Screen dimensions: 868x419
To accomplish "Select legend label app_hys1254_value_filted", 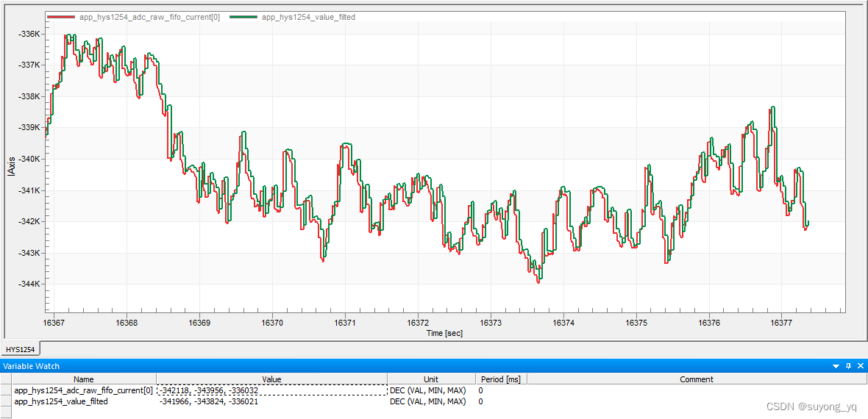I will click(x=307, y=17).
